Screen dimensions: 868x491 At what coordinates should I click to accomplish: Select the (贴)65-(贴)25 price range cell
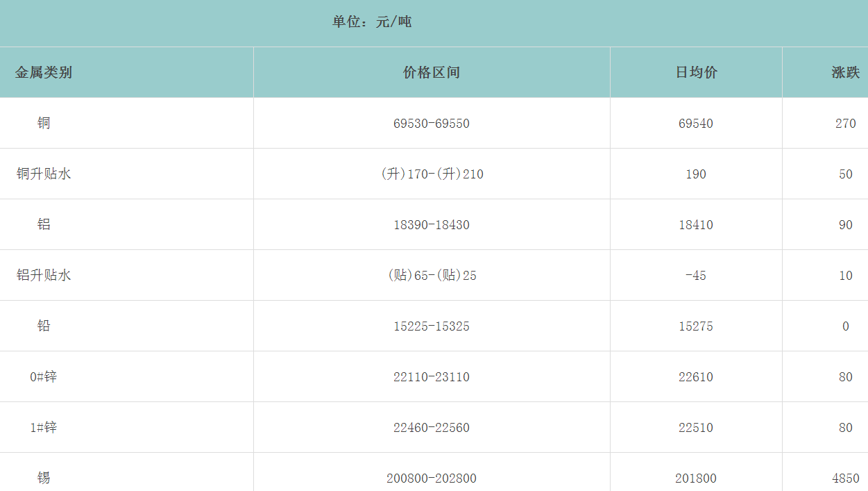[432, 276]
